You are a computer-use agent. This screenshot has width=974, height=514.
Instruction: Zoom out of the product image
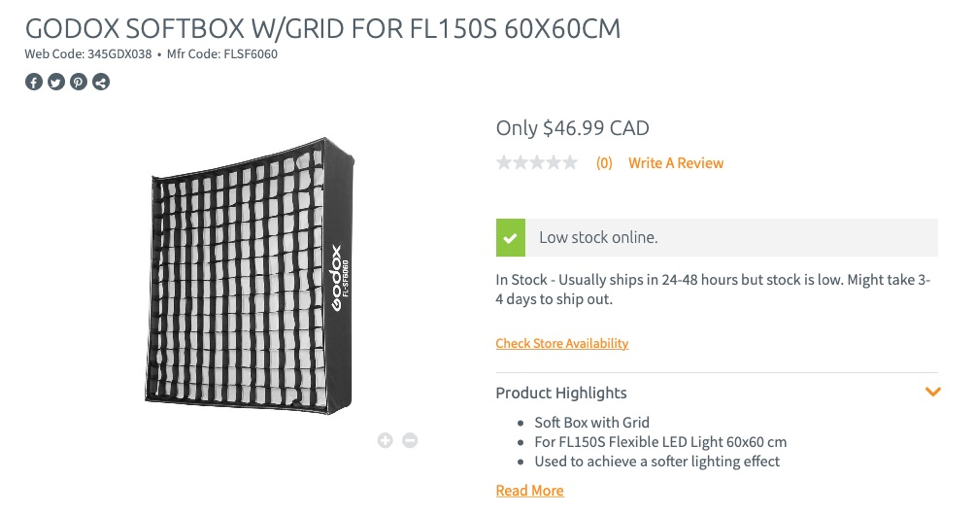(410, 440)
